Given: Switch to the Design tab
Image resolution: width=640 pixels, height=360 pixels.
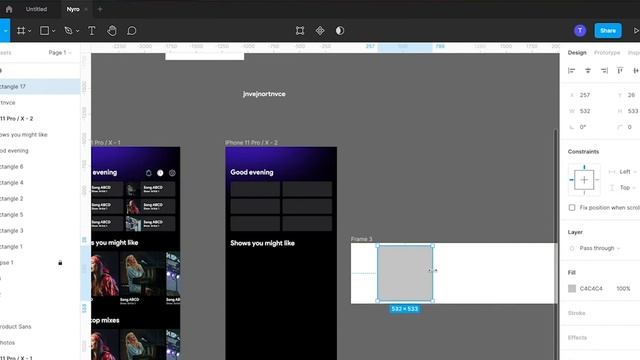Looking at the screenshot, I should point(577,53).
